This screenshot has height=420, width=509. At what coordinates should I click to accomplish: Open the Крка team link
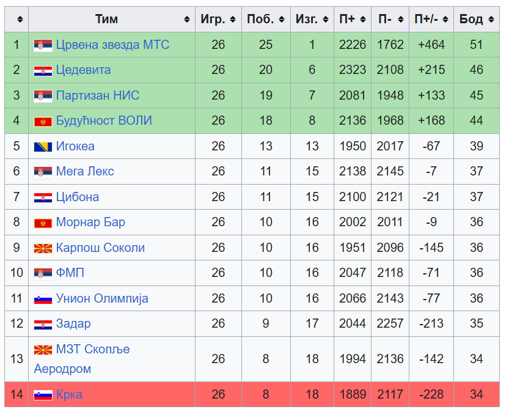69,395
